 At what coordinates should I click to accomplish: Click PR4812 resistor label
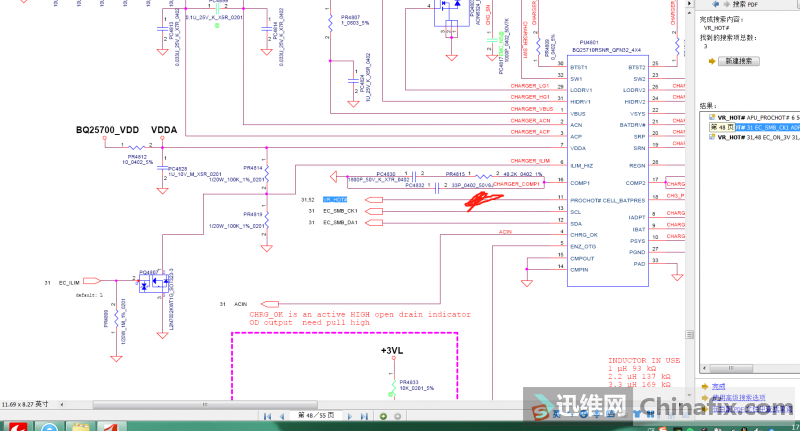pyautogui.click(x=137, y=157)
